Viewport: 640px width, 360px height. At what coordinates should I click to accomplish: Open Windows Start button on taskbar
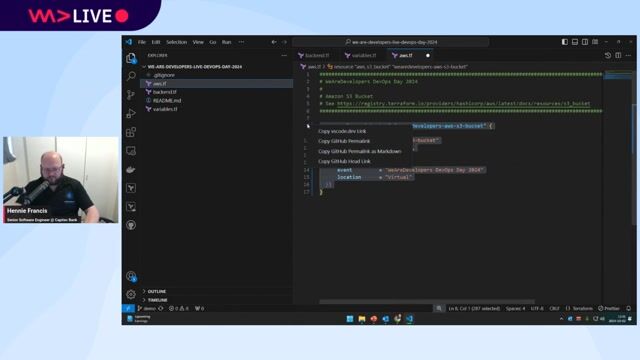(x=350, y=319)
